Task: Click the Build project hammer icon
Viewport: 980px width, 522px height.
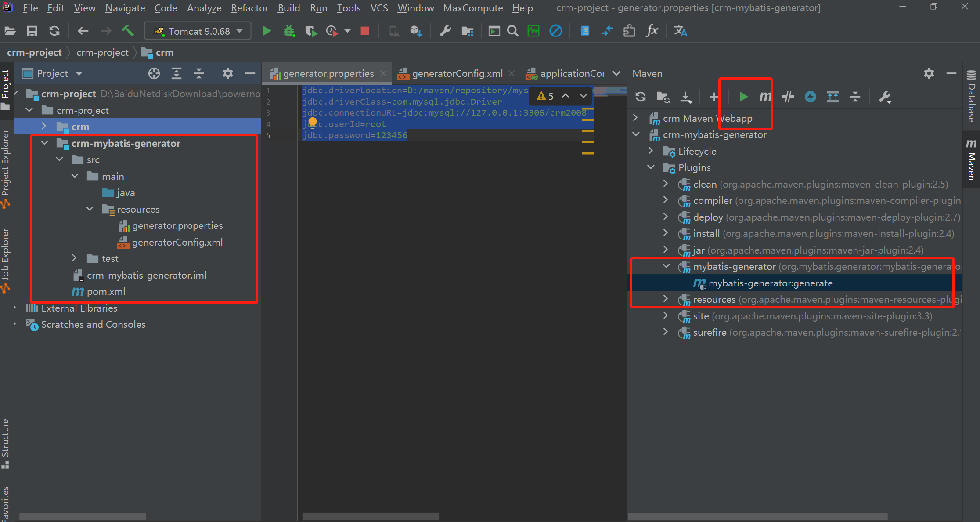Action: (128, 31)
